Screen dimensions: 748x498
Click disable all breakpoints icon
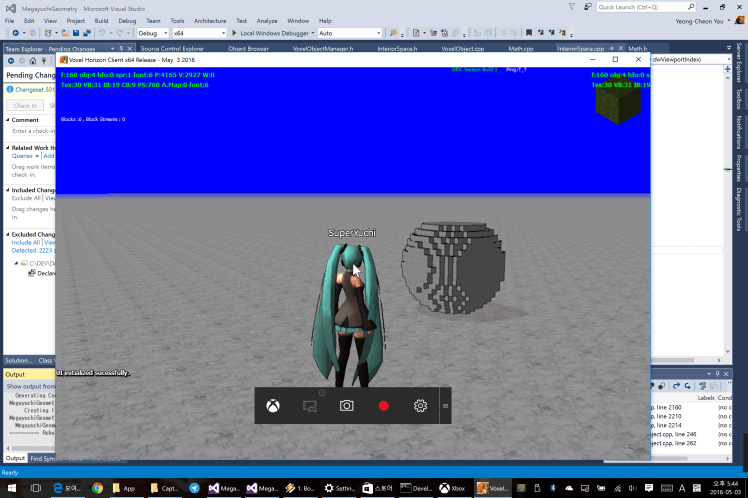(x=662, y=386)
